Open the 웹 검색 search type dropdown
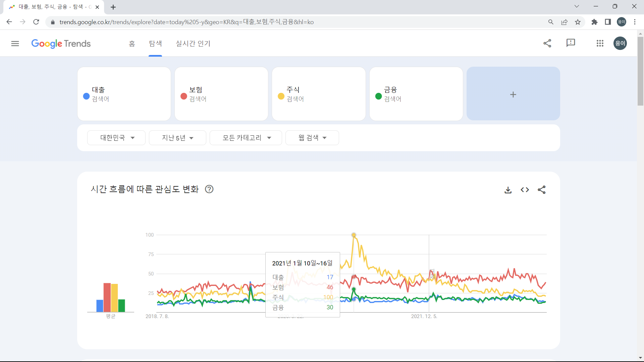 tap(312, 137)
